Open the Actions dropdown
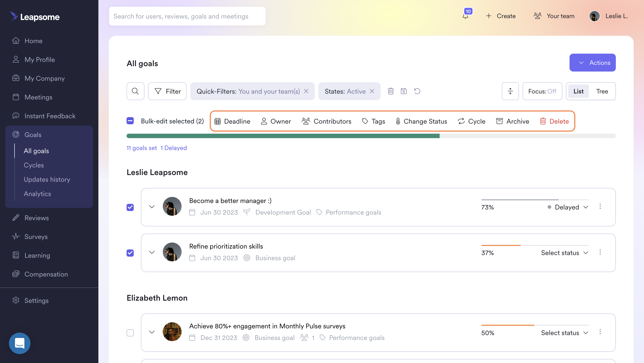Screen dimensions: 644x363 click(593, 62)
